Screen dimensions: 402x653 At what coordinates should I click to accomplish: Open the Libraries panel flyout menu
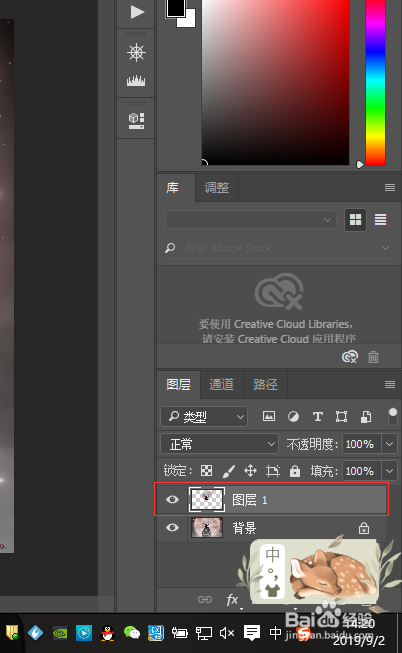pos(390,187)
